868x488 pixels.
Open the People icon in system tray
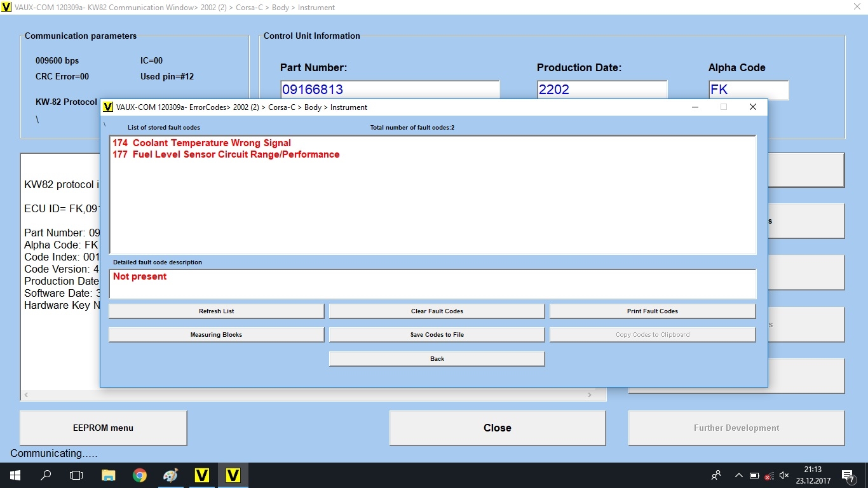click(716, 475)
